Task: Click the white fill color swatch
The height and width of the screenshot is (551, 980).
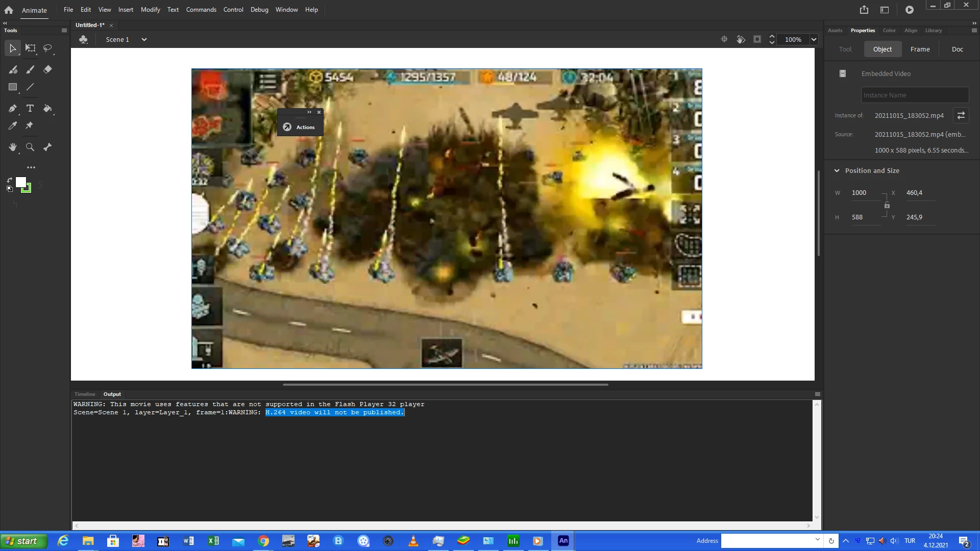Action: pos(21,182)
